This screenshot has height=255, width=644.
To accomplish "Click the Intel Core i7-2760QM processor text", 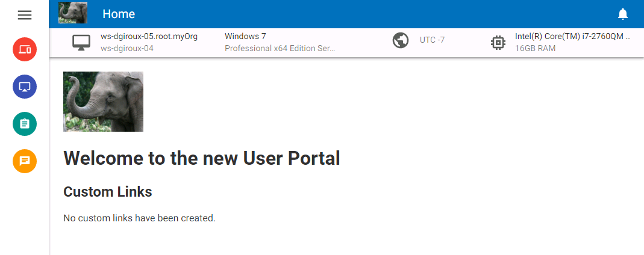I will [572, 36].
